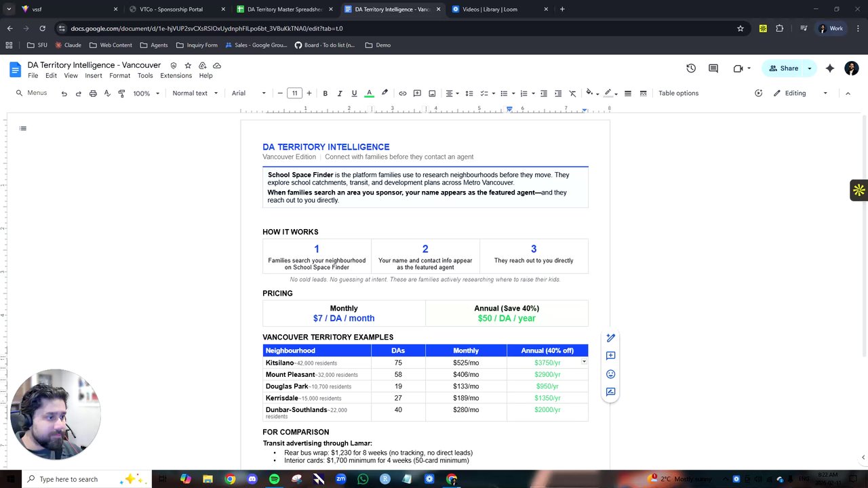Open the Sales - Google Groups bookmark
The image size is (868, 488).
255,45
